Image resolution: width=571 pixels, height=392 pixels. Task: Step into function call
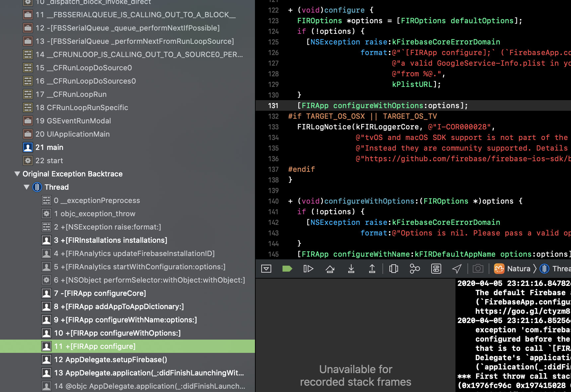pyautogui.click(x=351, y=269)
